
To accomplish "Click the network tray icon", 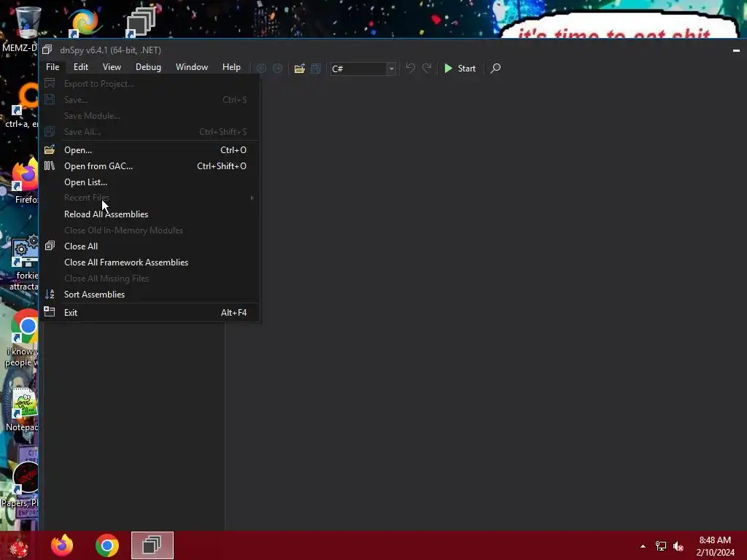I will tap(661, 546).
